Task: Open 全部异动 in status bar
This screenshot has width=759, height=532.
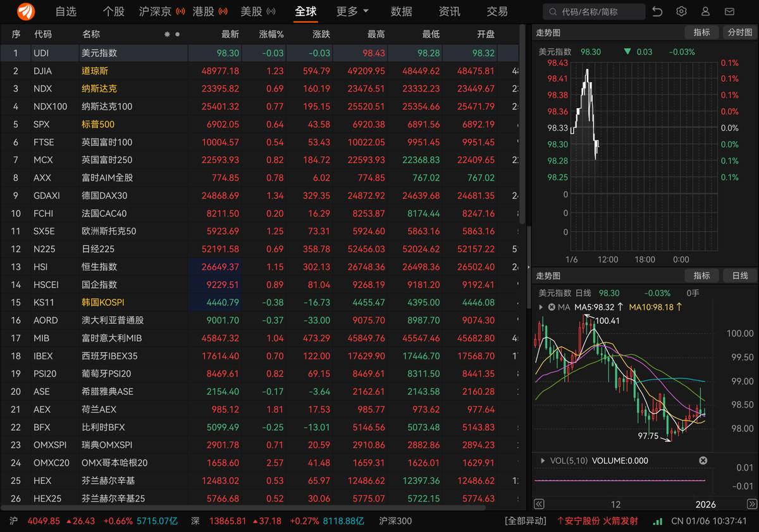Action: tap(525, 521)
